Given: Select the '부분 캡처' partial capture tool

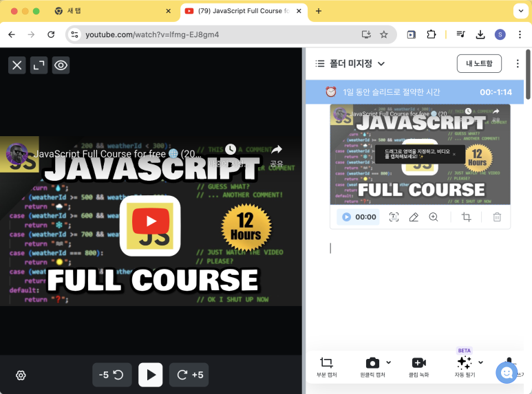Looking at the screenshot, I should pyautogui.click(x=326, y=367).
